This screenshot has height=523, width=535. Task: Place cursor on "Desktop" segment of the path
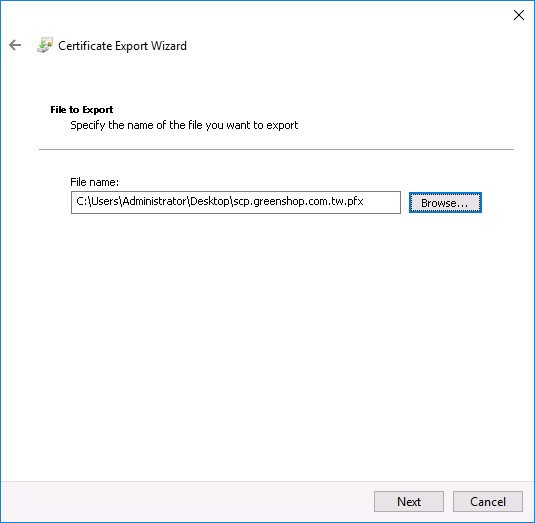tap(209, 201)
